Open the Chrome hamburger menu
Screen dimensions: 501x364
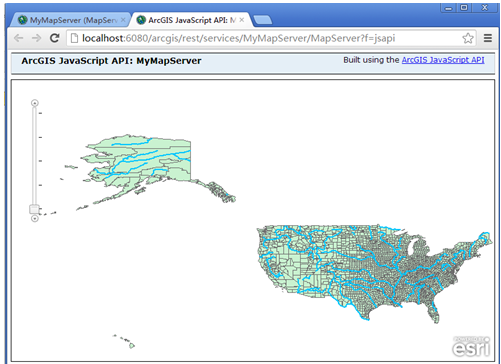point(488,38)
